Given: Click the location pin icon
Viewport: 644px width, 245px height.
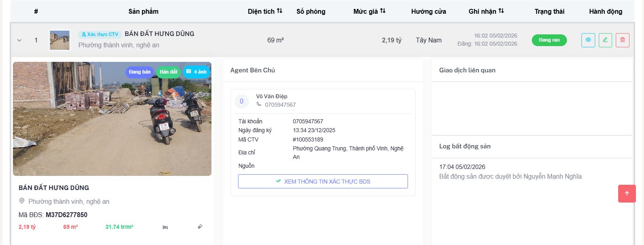Looking at the screenshot, I should tap(22, 201).
